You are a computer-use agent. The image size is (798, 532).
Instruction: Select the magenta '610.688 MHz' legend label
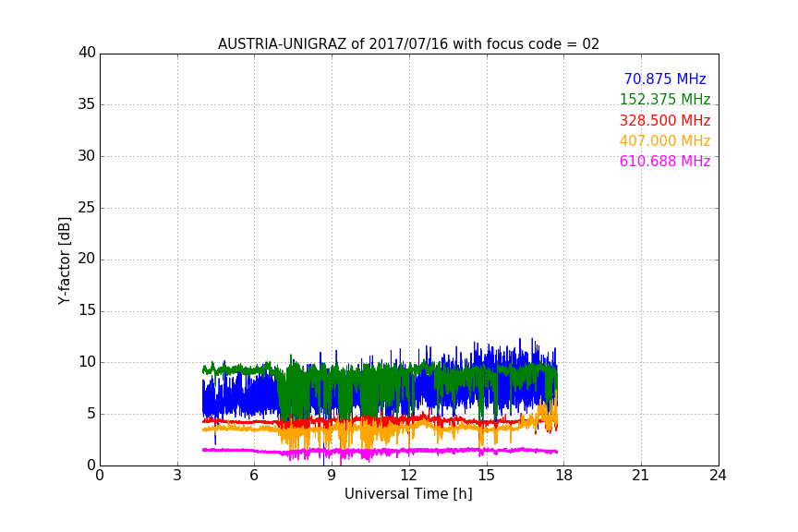(x=665, y=161)
